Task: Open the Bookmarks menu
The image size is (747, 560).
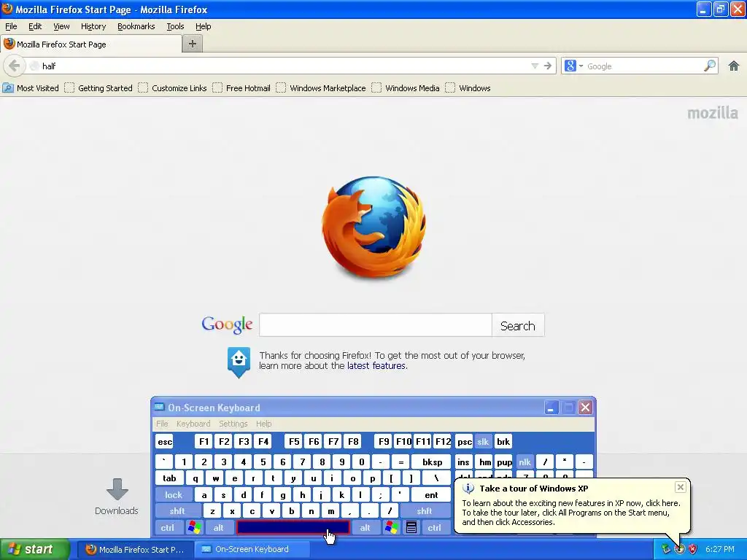Action: pos(136,26)
